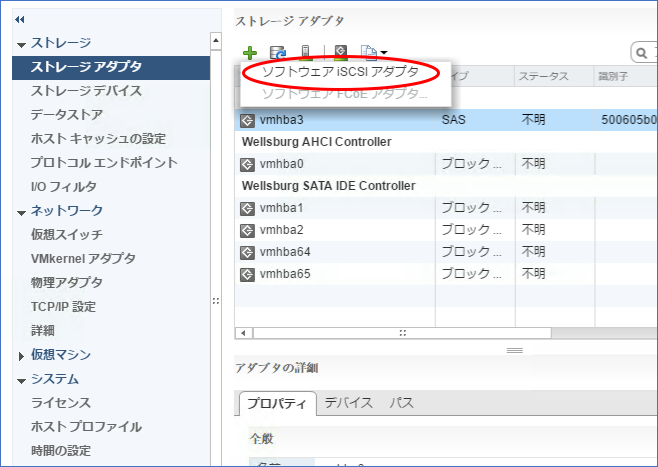The width and height of the screenshot is (658, 467).
Task: Switch to the プロパティ tab
Action: (277, 404)
